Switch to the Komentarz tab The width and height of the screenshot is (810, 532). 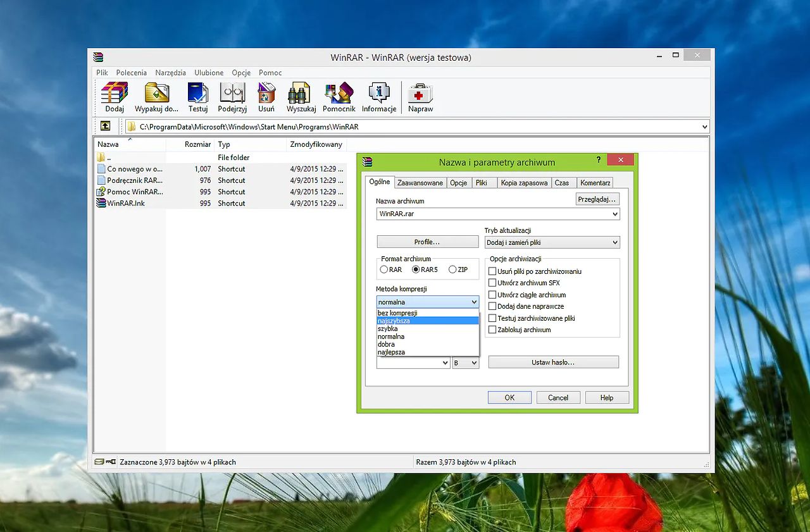[595, 183]
